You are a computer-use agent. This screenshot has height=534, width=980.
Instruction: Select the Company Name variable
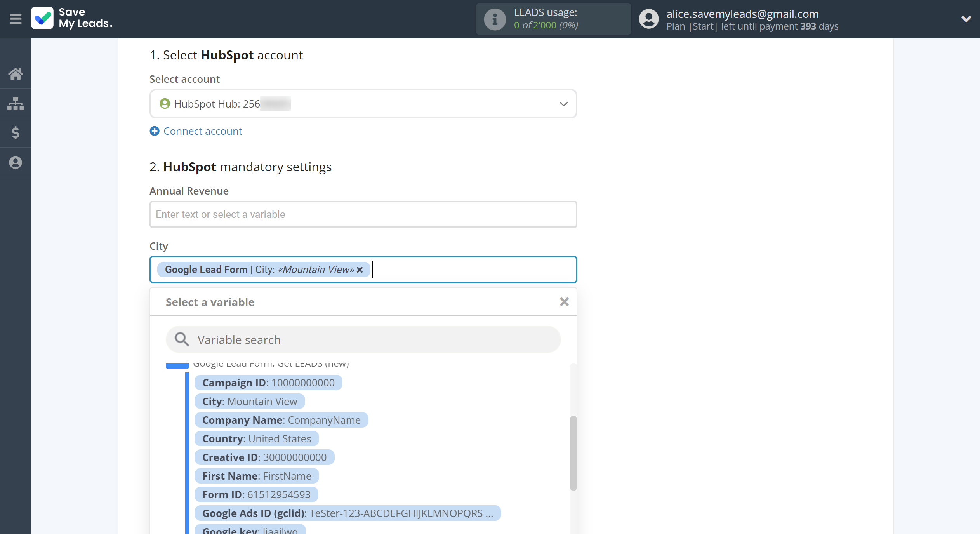(281, 420)
